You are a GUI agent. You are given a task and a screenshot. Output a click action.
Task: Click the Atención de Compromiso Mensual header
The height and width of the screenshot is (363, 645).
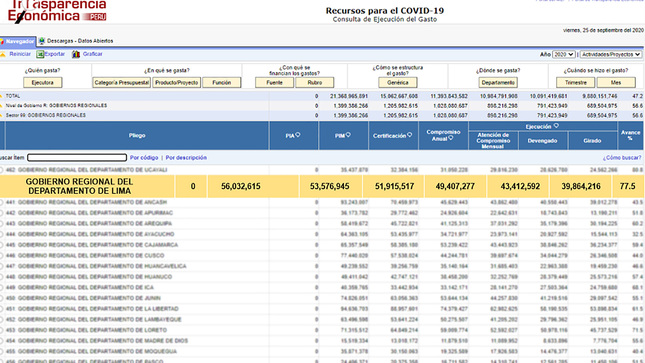[x=493, y=141]
